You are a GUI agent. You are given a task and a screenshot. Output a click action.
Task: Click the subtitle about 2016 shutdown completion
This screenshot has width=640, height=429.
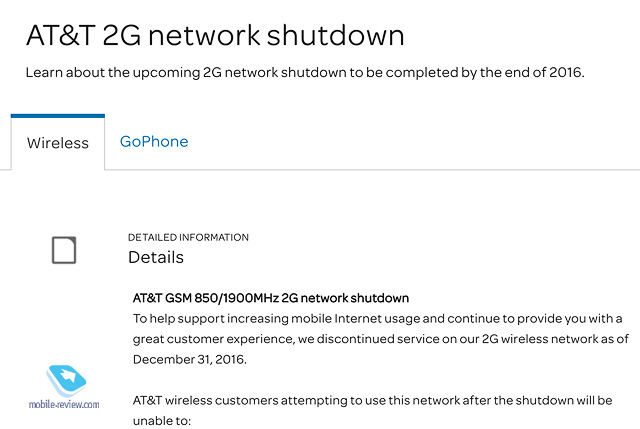point(305,72)
